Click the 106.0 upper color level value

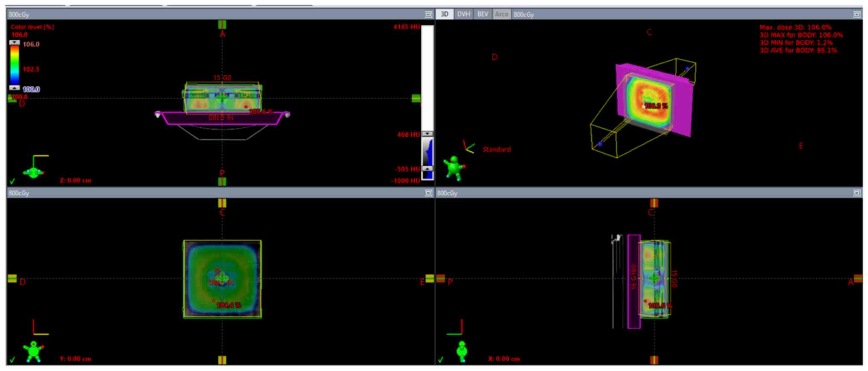coord(31,44)
